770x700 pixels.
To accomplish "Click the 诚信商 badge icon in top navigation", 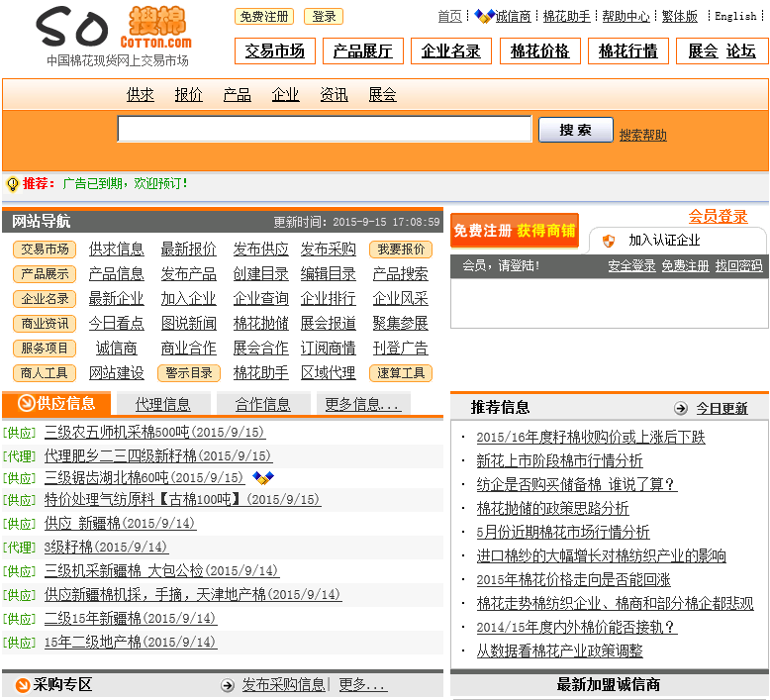I will coord(484,16).
